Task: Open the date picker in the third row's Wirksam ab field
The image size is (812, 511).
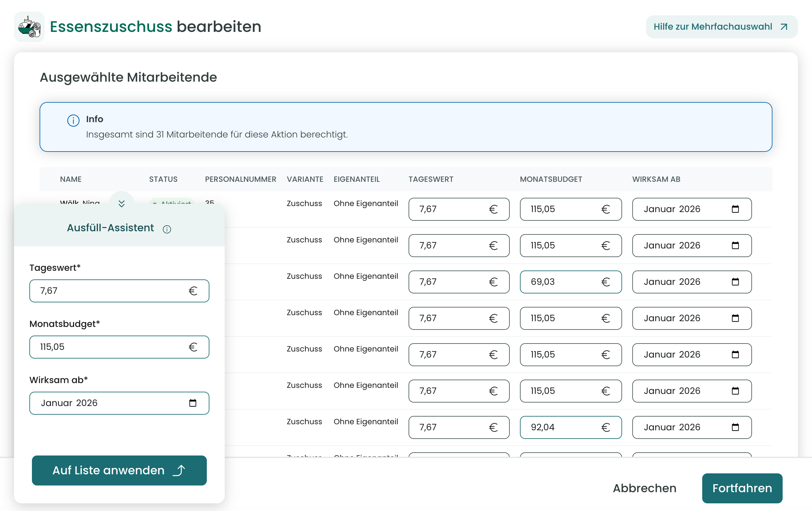Action: point(735,282)
